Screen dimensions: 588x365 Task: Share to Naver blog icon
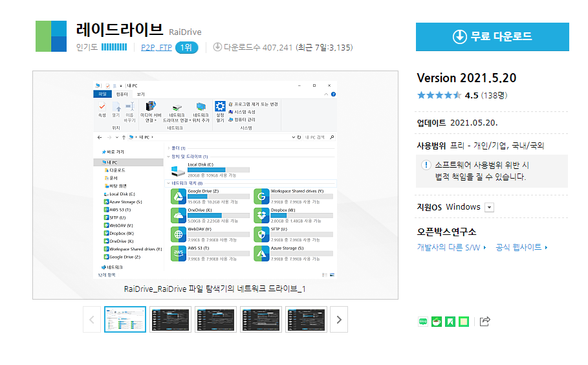click(x=423, y=322)
